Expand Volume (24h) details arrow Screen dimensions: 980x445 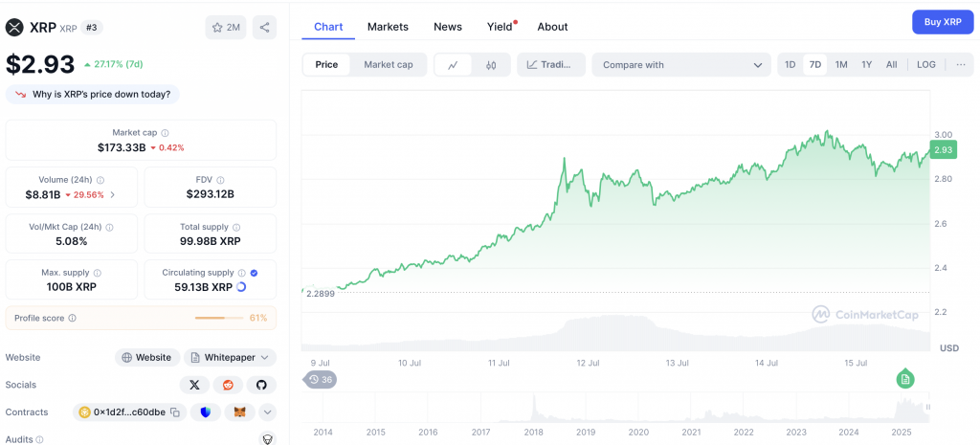(113, 195)
